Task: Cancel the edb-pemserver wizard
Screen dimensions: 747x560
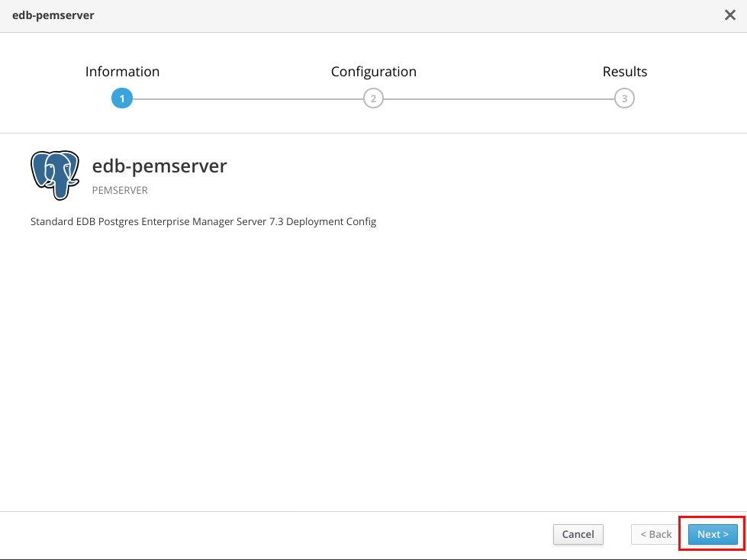Action: pyautogui.click(x=578, y=534)
